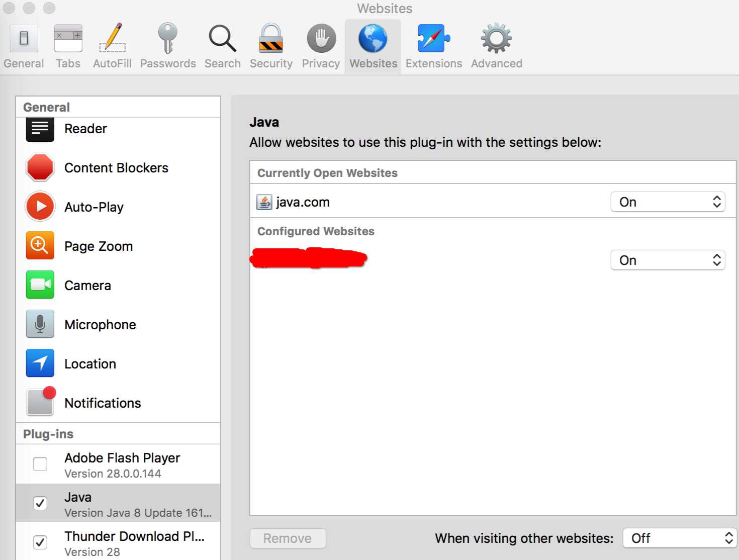Open the configured website's On dropdown
The image size is (739, 560).
coord(668,260)
